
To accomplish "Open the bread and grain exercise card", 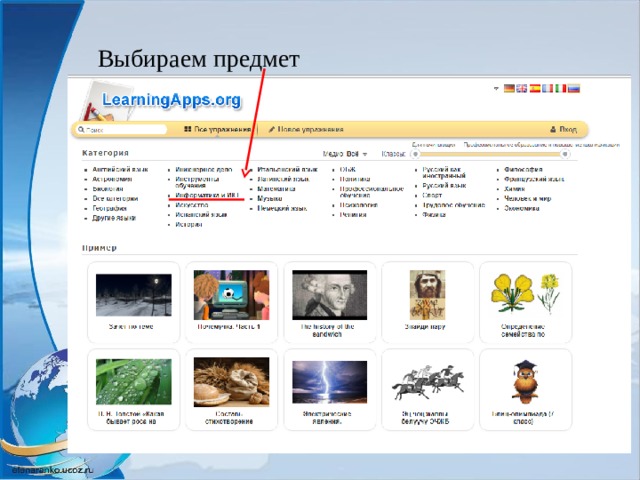I will pyautogui.click(x=231, y=389).
